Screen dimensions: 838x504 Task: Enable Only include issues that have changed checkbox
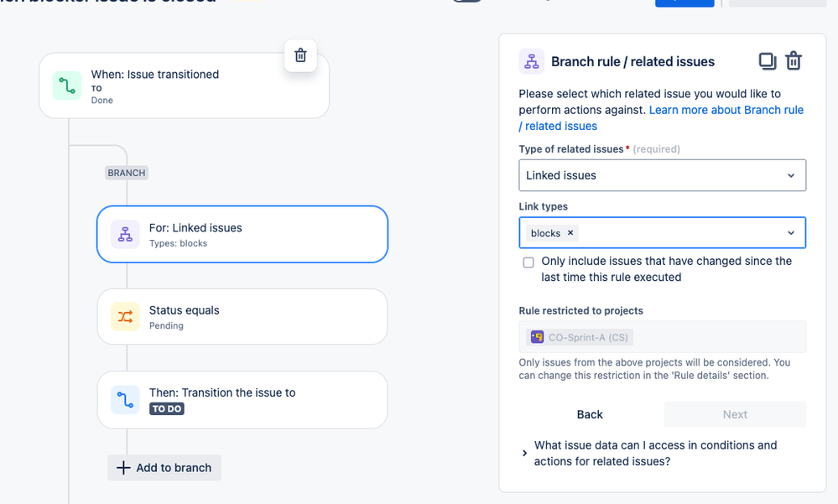(528, 262)
